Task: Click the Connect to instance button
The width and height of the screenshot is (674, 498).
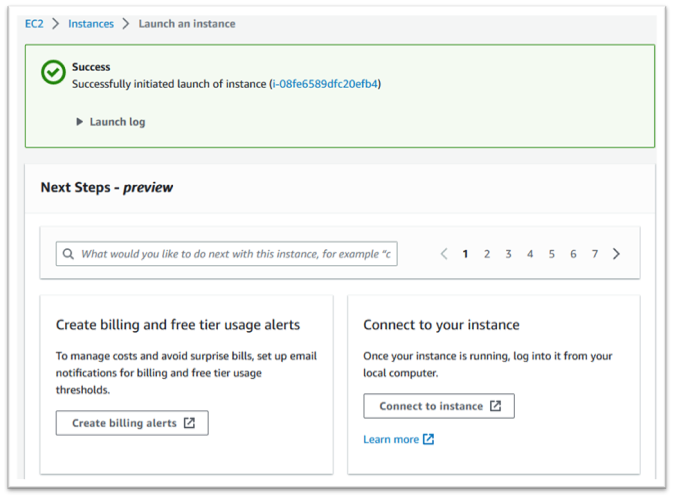Action: (438, 406)
